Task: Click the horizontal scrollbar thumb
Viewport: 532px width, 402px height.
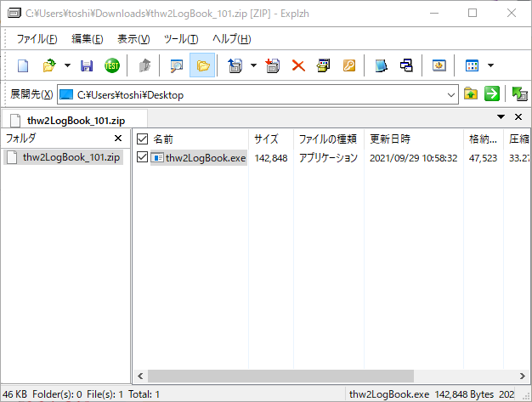Action: [x=280, y=376]
